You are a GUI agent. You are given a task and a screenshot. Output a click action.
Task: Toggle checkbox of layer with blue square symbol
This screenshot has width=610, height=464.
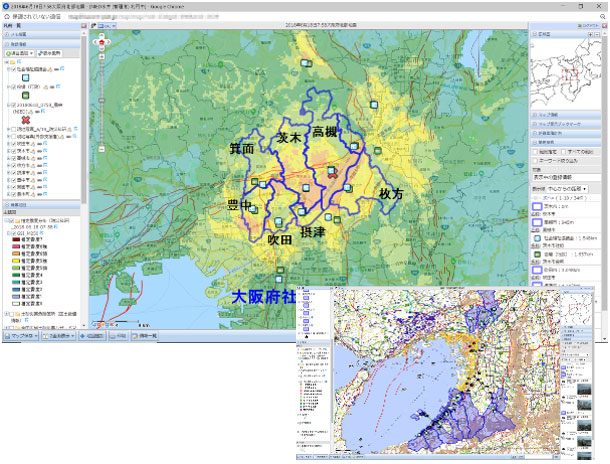(x=14, y=69)
